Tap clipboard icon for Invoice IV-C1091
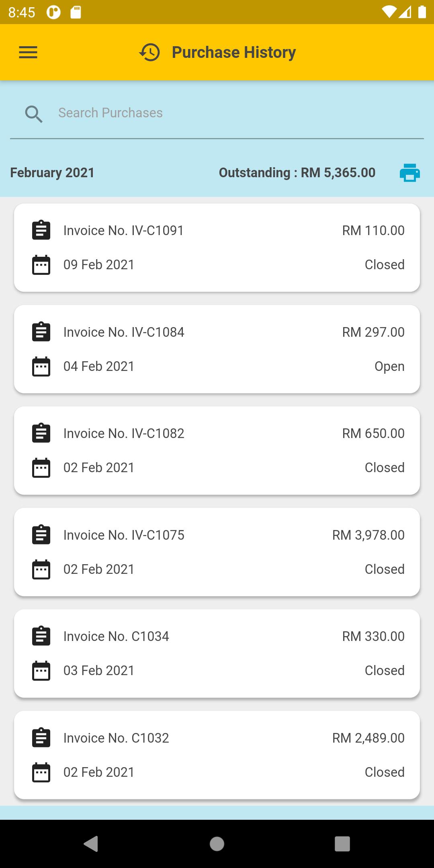 click(41, 230)
